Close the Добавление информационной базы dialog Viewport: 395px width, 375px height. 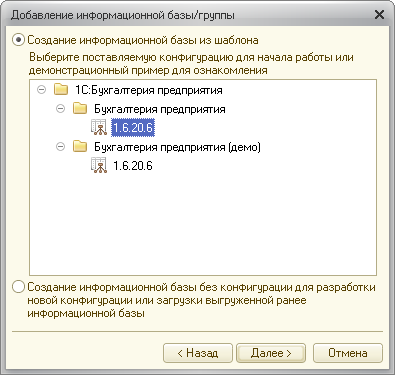[380, 15]
